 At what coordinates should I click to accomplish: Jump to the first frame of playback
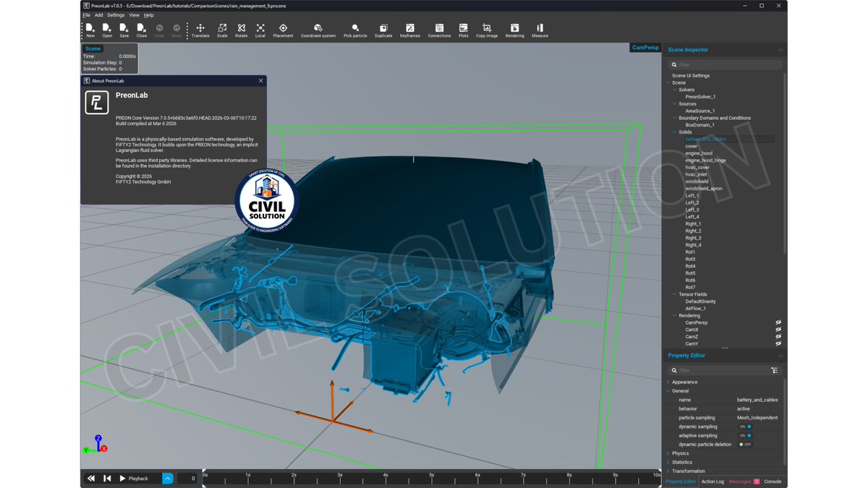(x=91, y=479)
